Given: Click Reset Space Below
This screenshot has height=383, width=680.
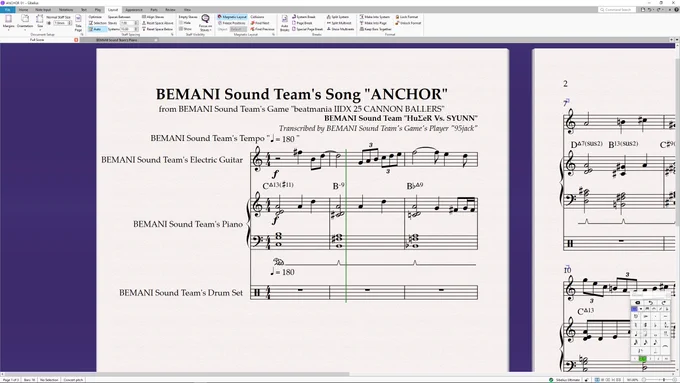Looking at the screenshot, I should 158,29.
